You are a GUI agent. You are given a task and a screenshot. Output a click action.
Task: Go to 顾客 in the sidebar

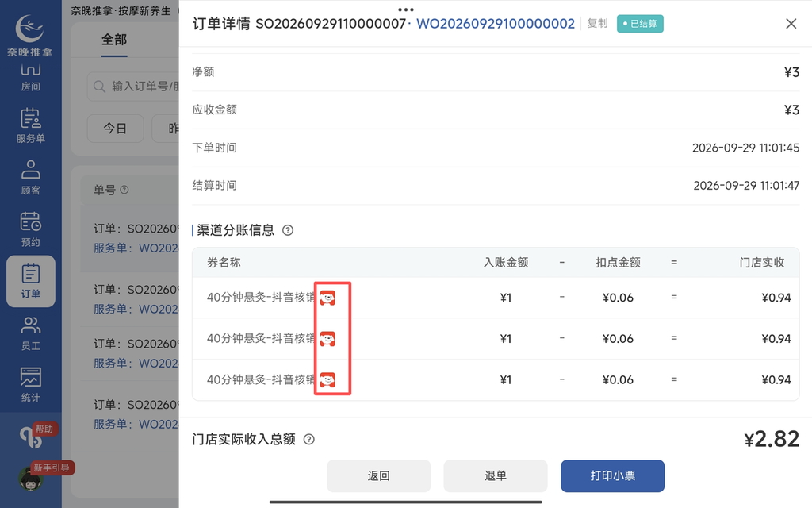[31, 177]
